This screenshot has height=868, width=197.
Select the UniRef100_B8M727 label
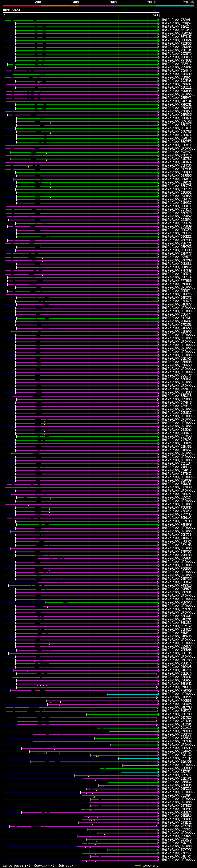coord(177,125)
